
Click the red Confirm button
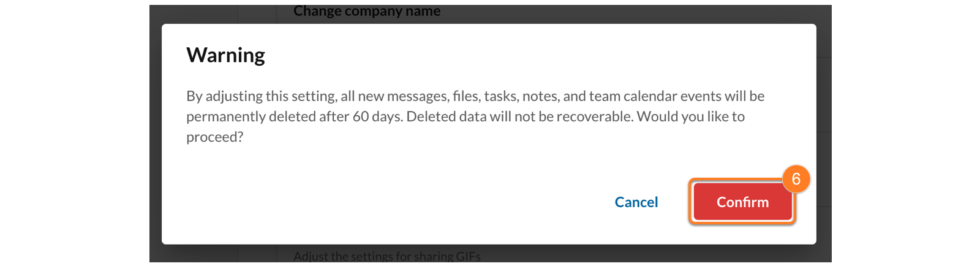(x=742, y=202)
